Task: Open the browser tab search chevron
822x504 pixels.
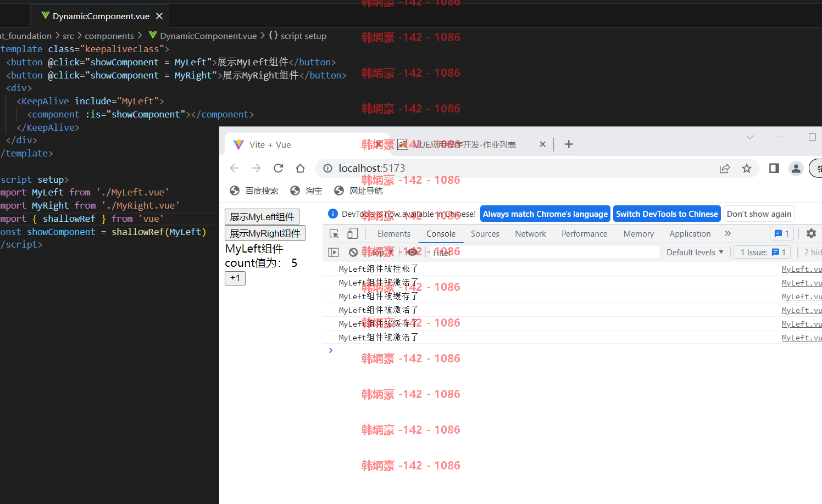Action: point(749,137)
